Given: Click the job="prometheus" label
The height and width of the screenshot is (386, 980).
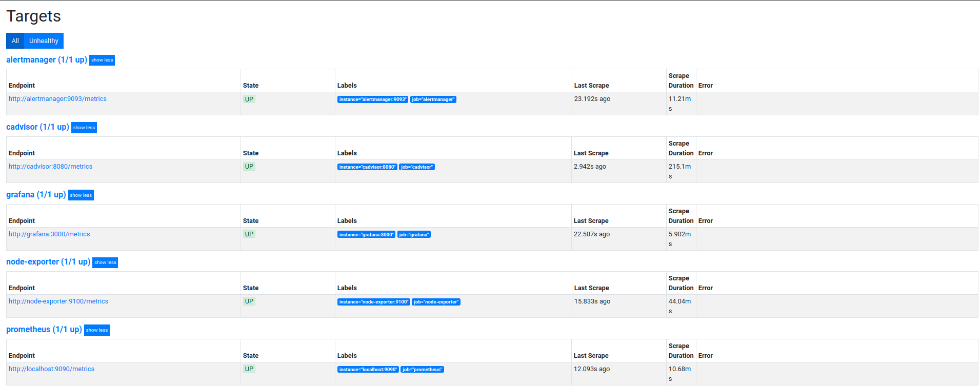Looking at the screenshot, I should pyautogui.click(x=422, y=370).
